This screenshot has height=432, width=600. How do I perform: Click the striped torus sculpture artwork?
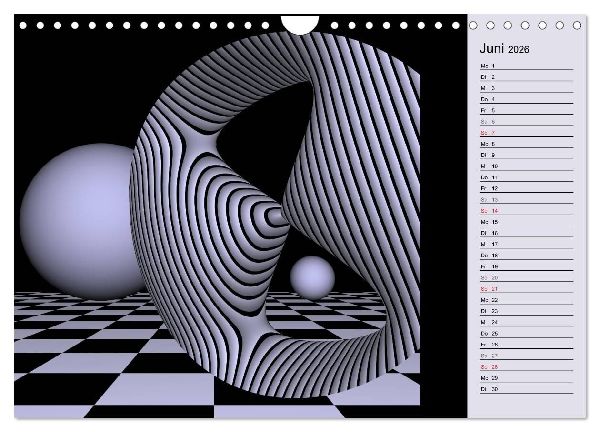275,214
